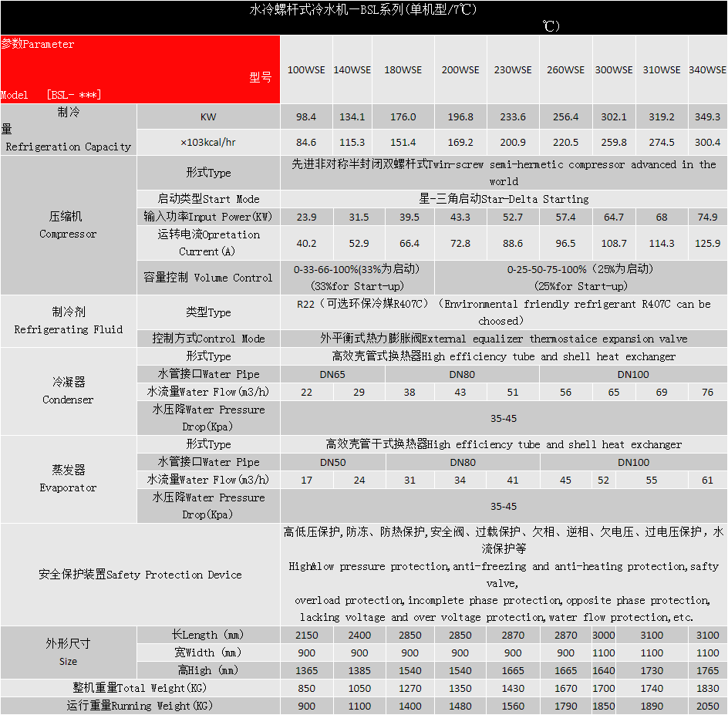Select the Compressor row label
This screenshot has height=715, width=728.
68,225
